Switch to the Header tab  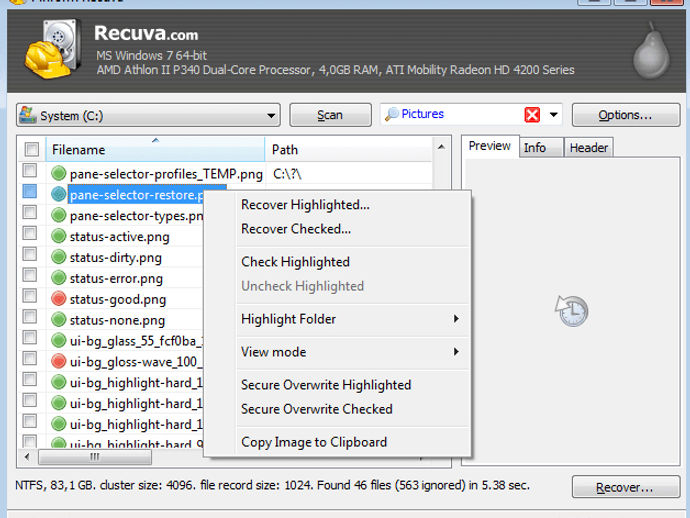[588, 147]
